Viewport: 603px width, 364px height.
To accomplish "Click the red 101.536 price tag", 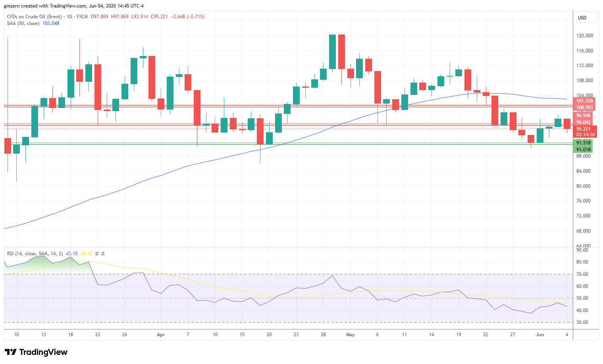I will (584, 101).
